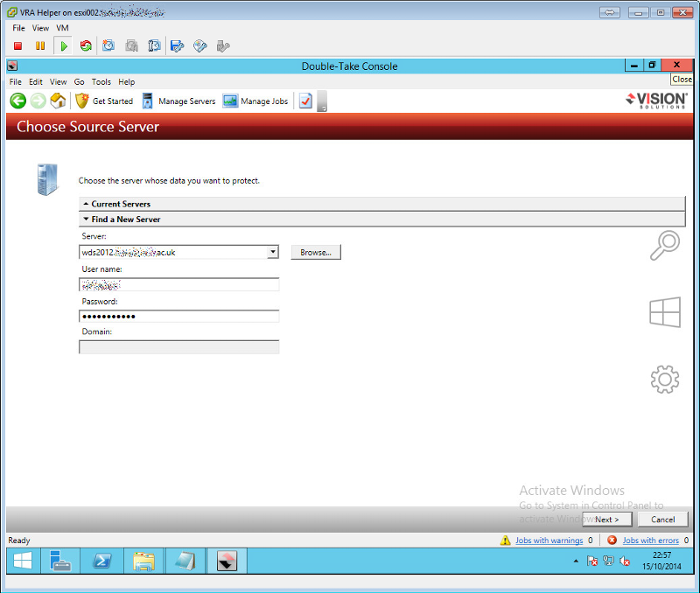Image resolution: width=700 pixels, height=593 pixels.
Task: Open the VRA Helper View menu
Action: coord(40,28)
